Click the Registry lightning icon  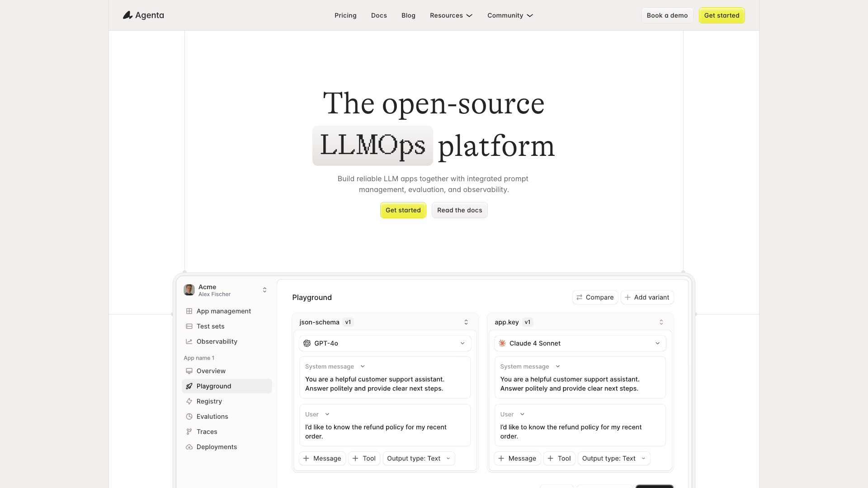189,401
